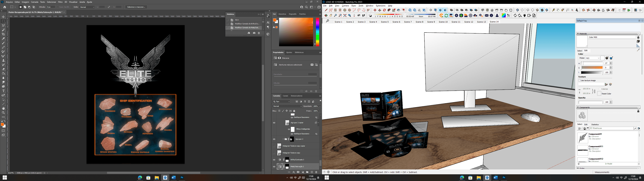Viewport: 644px width, 181px height.
Task: Hide the Brilho/Contraste 3 layer
Action: pyautogui.click(x=274, y=160)
